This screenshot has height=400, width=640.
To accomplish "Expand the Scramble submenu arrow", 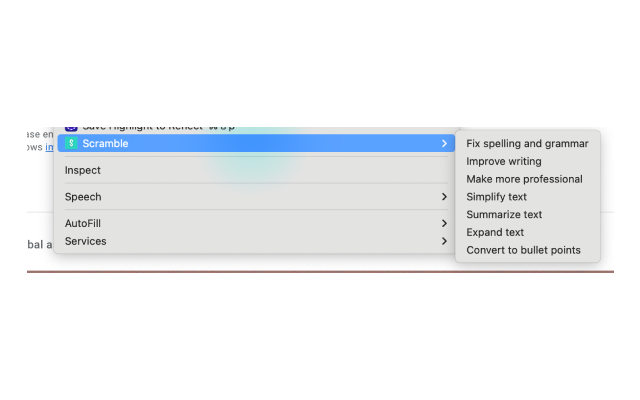I will [x=444, y=144].
